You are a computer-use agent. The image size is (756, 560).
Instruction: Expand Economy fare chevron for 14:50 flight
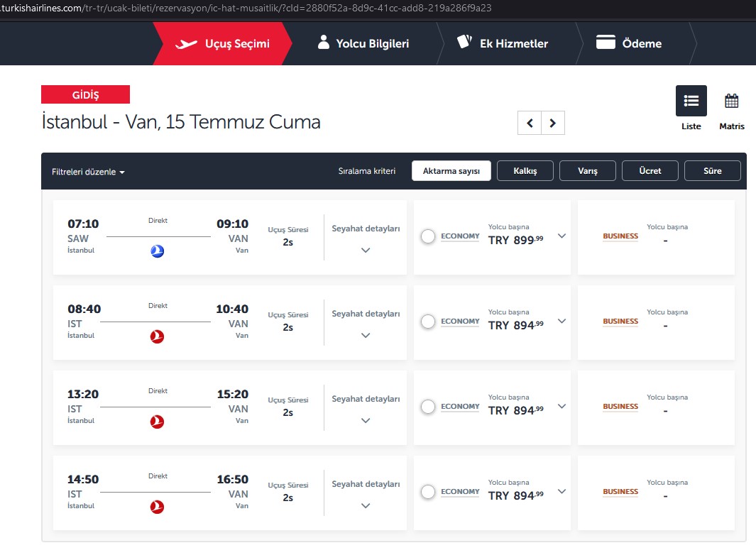tap(561, 492)
